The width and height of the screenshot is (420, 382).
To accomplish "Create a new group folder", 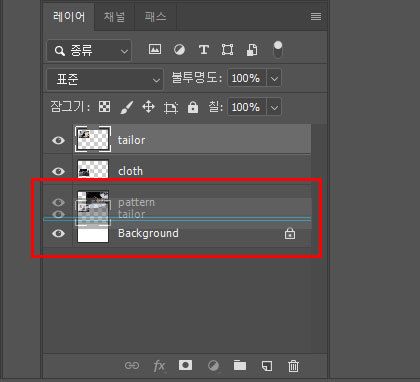I will coord(240,365).
